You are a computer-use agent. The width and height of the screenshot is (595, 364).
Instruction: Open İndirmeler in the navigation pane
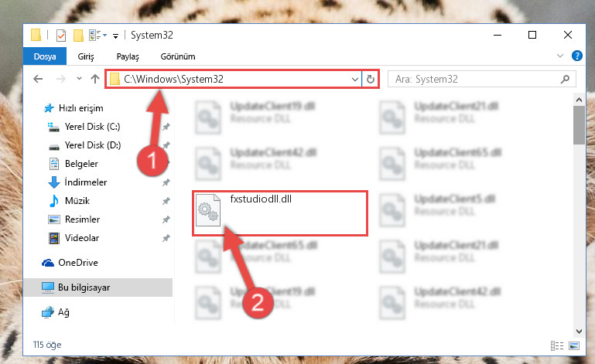(86, 182)
